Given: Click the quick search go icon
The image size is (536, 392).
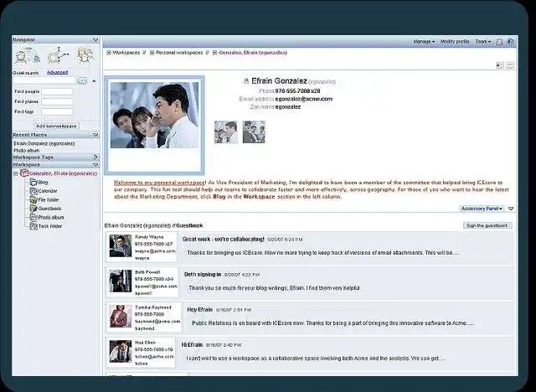Looking at the screenshot, I should (x=82, y=81).
